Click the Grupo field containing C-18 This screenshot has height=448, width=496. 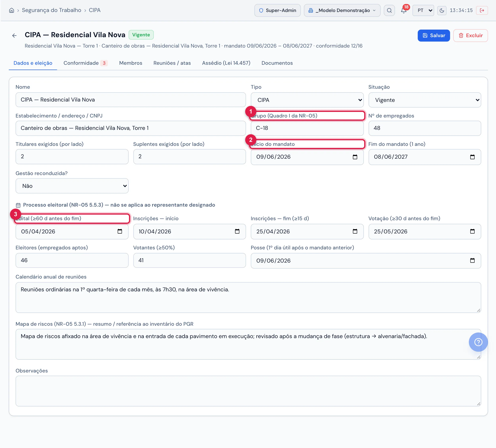(307, 128)
